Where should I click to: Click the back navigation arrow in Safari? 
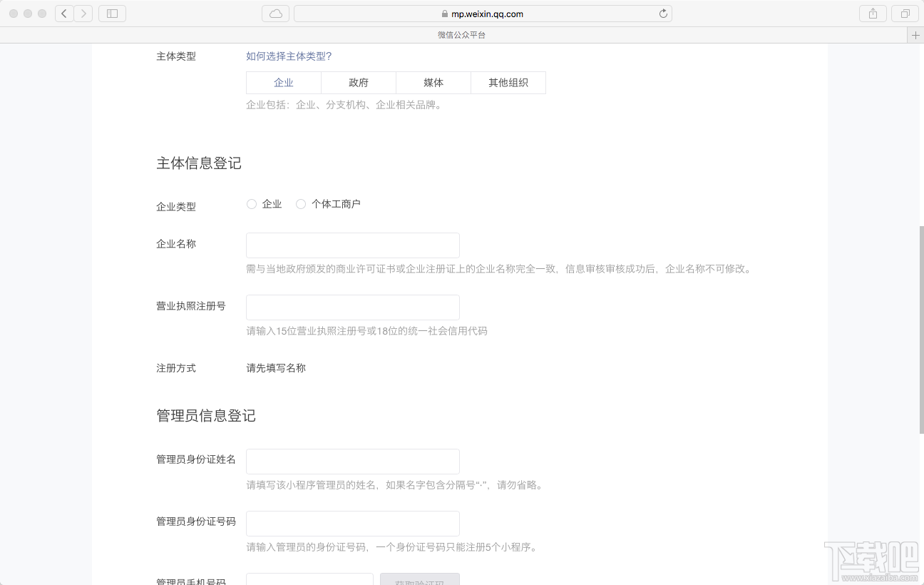click(63, 13)
